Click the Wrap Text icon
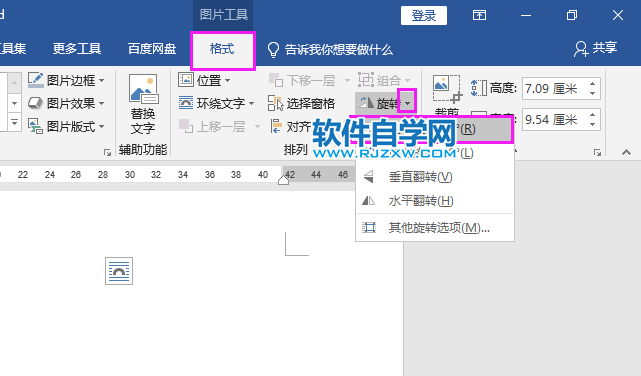This screenshot has width=641, height=376. tap(186, 103)
